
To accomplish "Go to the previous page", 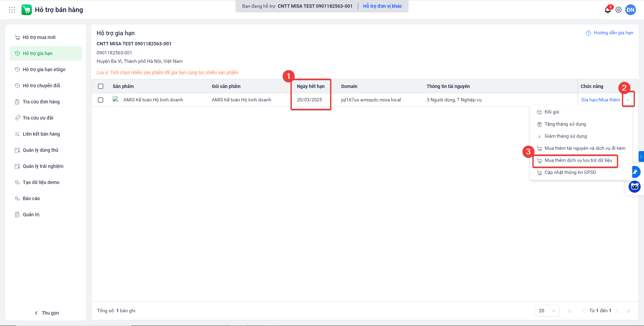I will (x=584, y=311).
